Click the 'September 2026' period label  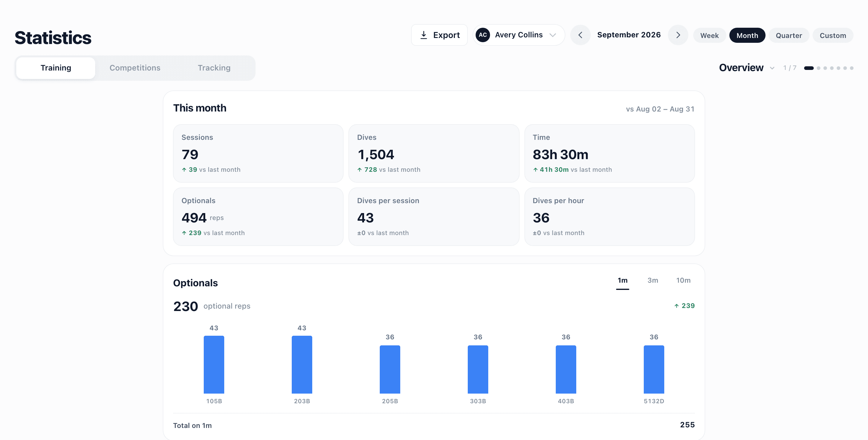[x=629, y=35]
